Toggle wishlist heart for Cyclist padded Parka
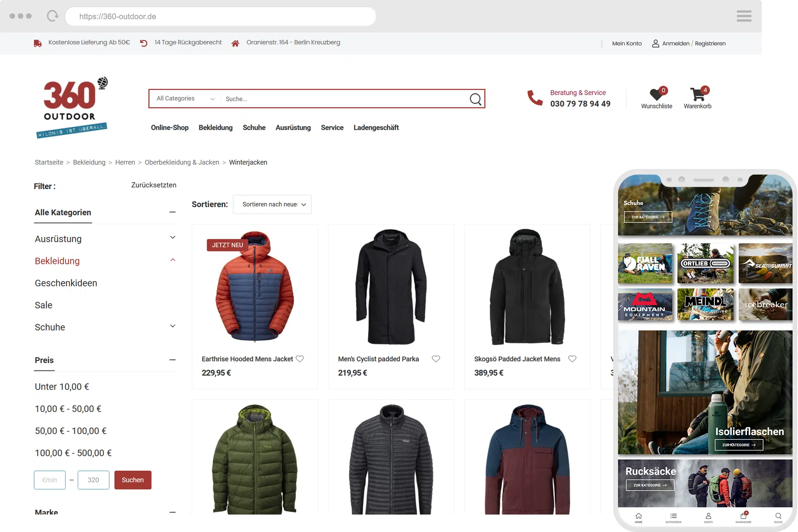Viewport: 798px width, 532px height. 436,359
